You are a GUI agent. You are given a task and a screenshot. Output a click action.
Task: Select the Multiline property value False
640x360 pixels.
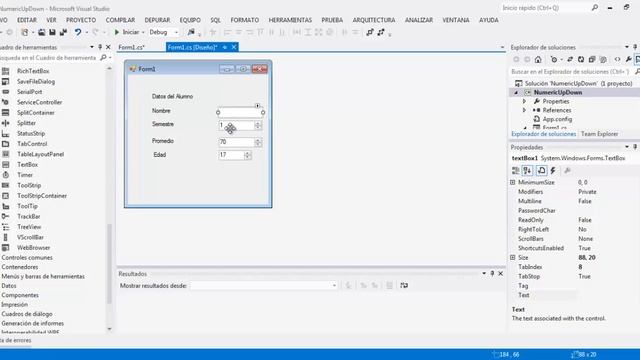pos(584,201)
